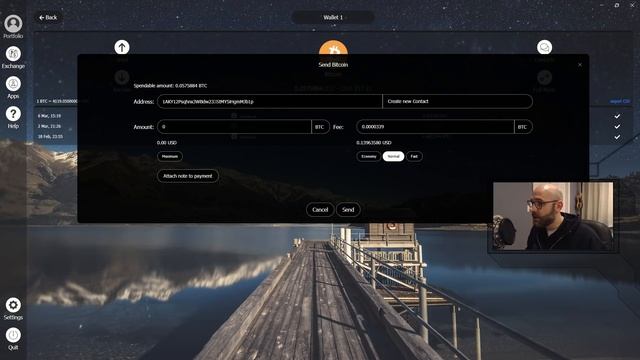This screenshot has height=360, width=640.
Task: Toggle the BTC unit beside Amount
Action: click(320, 127)
